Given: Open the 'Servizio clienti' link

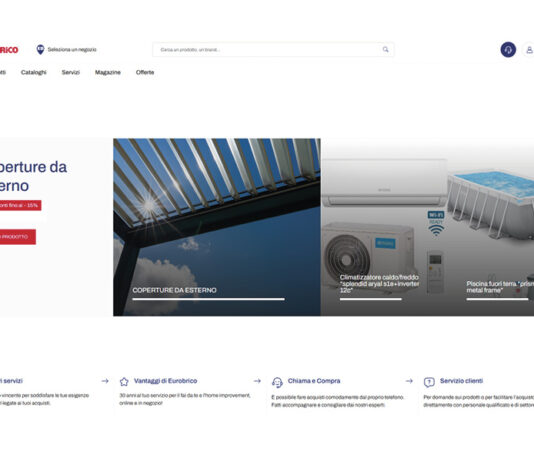Looking at the screenshot, I should tap(461, 381).
